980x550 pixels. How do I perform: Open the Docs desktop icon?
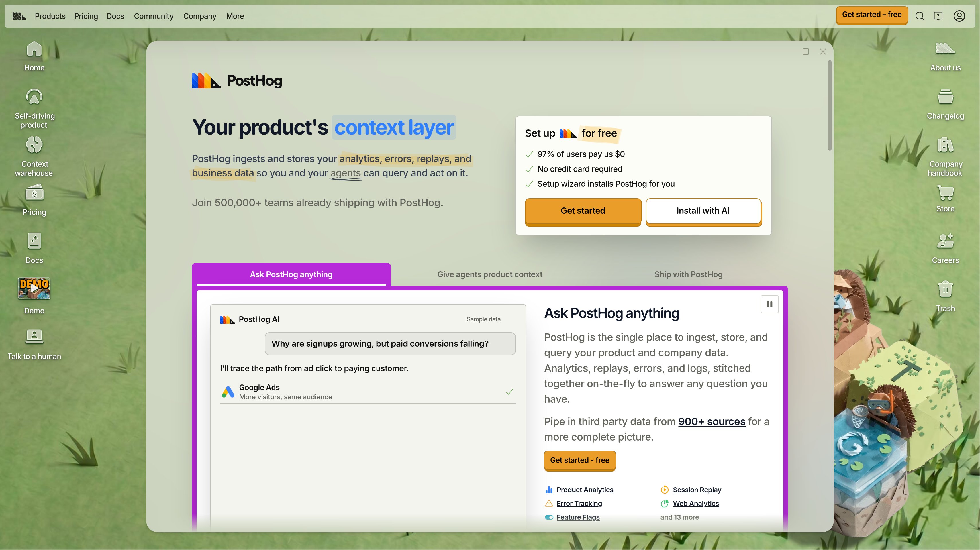pyautogui.click(x=34, y=248)
